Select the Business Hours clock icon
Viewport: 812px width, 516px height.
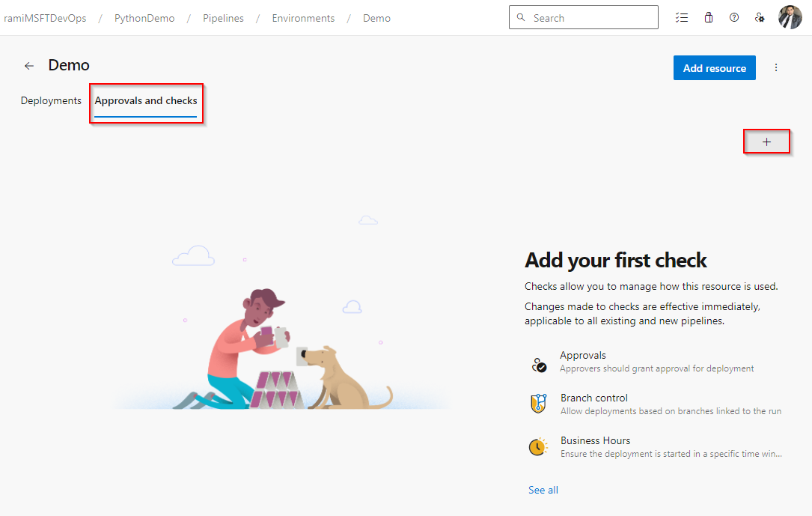[x=539, y=446]
